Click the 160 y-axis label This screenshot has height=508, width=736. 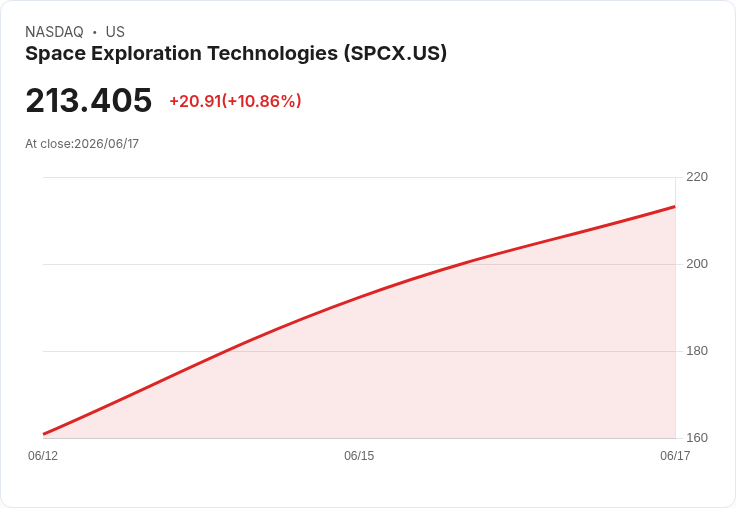click(x=697, y=438)
